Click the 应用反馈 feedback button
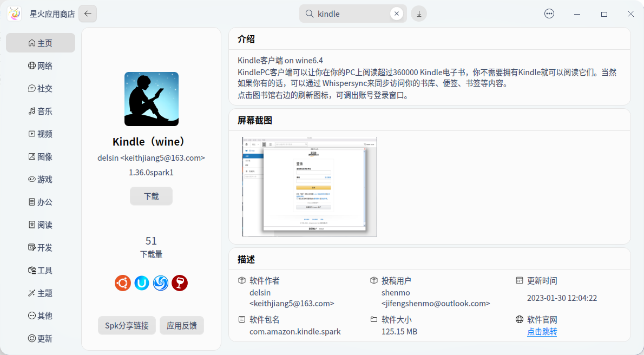Screen dimensions: 644x355 pyautogui.click(x=181, y=326)
